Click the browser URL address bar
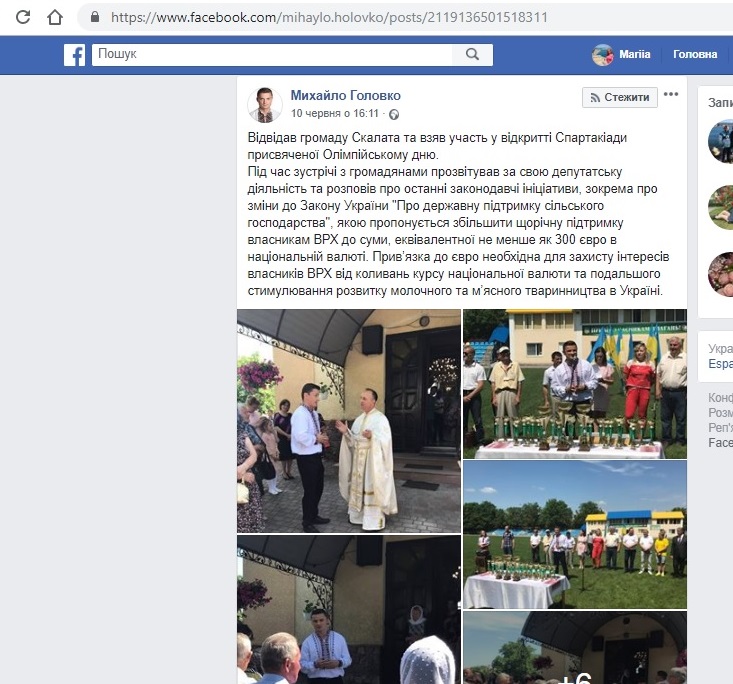 (x=407, y=18)
